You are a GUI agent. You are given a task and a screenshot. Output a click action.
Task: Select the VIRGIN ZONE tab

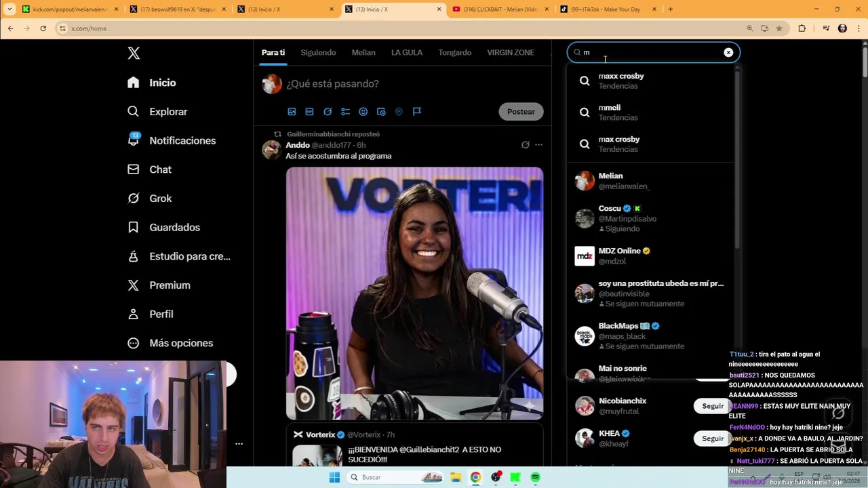click(x=511, y=52)
